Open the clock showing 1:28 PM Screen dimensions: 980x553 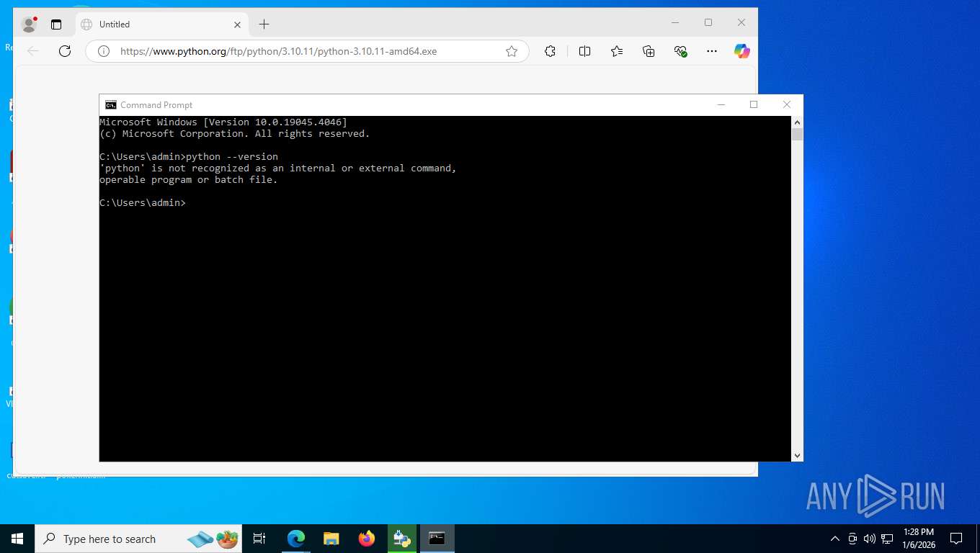(918, 539)
